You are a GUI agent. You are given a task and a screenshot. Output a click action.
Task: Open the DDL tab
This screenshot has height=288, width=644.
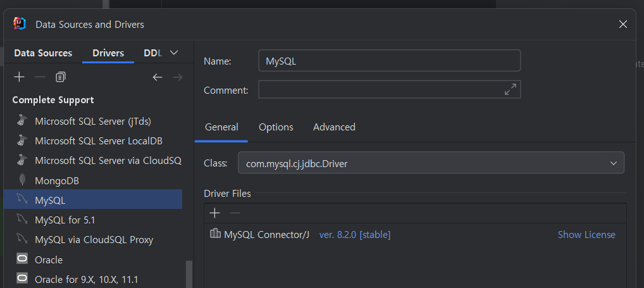tap(153, 53)
